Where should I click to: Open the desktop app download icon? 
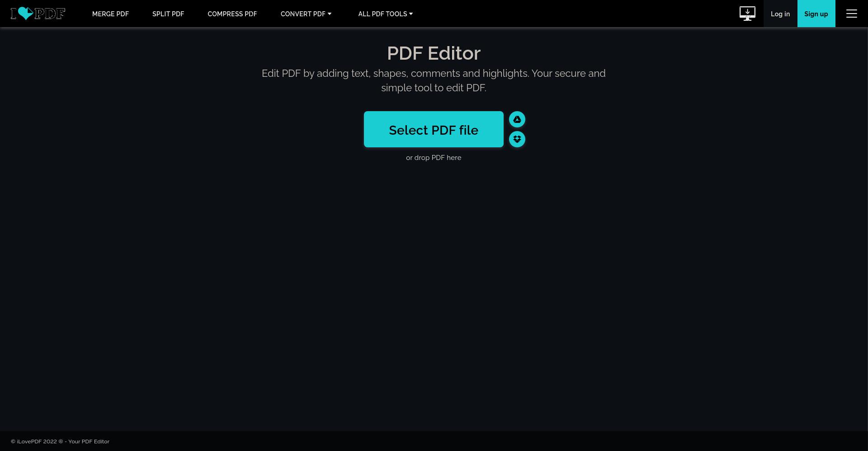[747, 14]
